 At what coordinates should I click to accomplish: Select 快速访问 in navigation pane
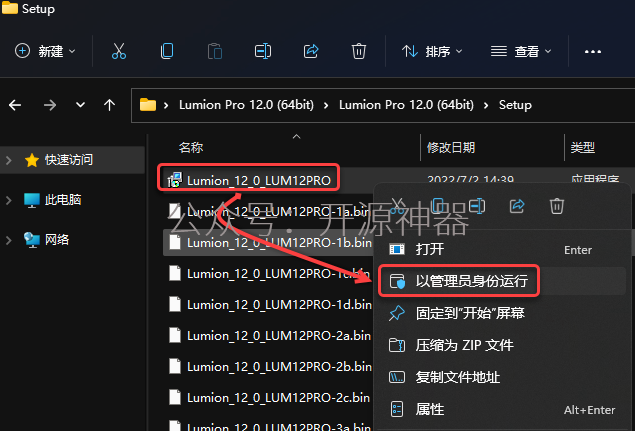[69, 160]
